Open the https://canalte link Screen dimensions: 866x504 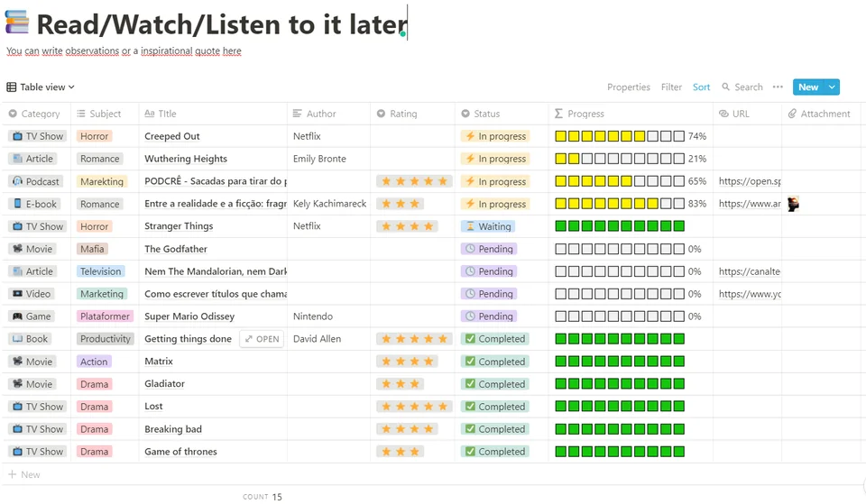point(749,271)
